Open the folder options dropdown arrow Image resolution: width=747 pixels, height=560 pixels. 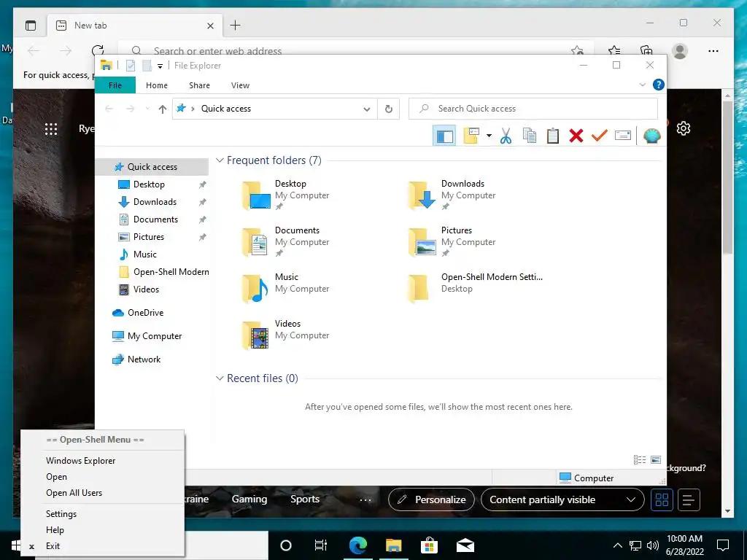[489, 136]
